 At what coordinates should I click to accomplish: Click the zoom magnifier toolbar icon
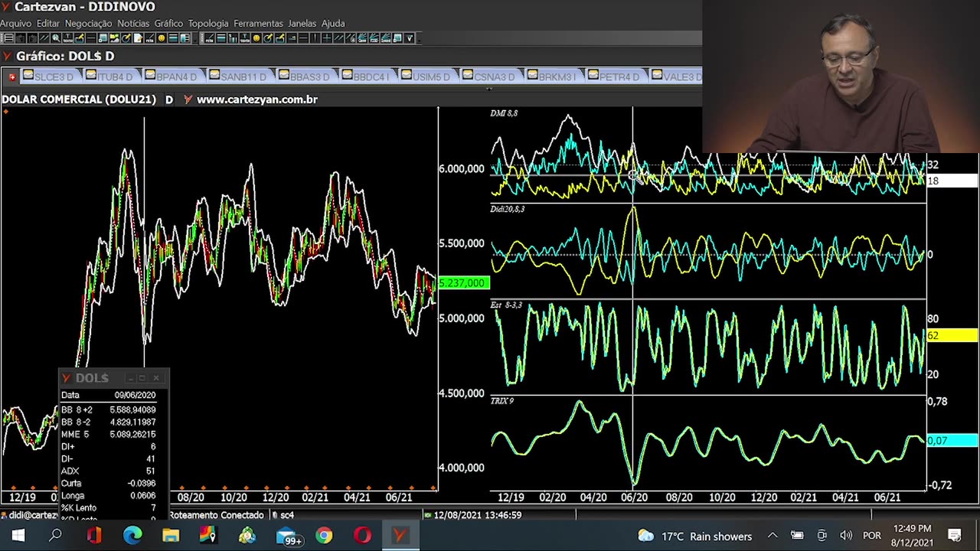click(x=56, y=38)
